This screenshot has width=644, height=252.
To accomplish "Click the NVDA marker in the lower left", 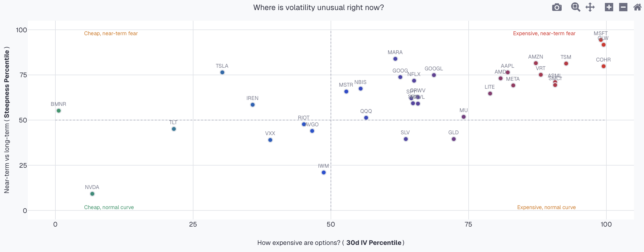I will (x=92, y=194).
